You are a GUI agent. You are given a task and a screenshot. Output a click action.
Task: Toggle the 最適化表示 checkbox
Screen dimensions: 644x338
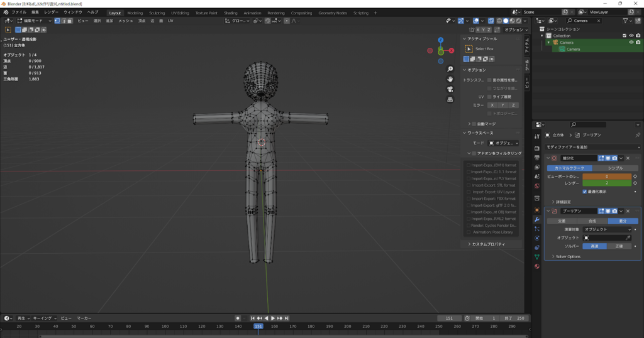585,192
